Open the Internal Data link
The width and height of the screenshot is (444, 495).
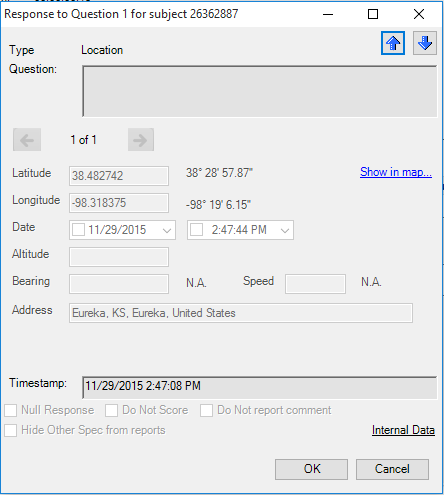point(403,430)
